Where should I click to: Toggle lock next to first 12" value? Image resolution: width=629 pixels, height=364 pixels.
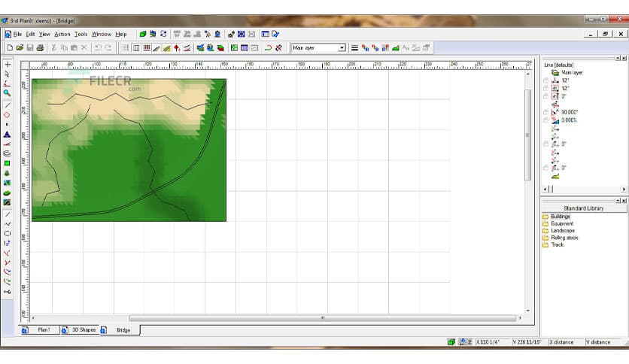[545, 80]
